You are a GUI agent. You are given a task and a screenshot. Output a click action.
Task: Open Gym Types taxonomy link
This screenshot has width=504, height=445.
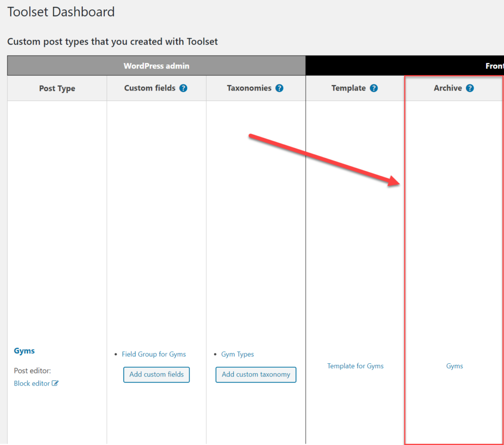[x=237, y=354]
